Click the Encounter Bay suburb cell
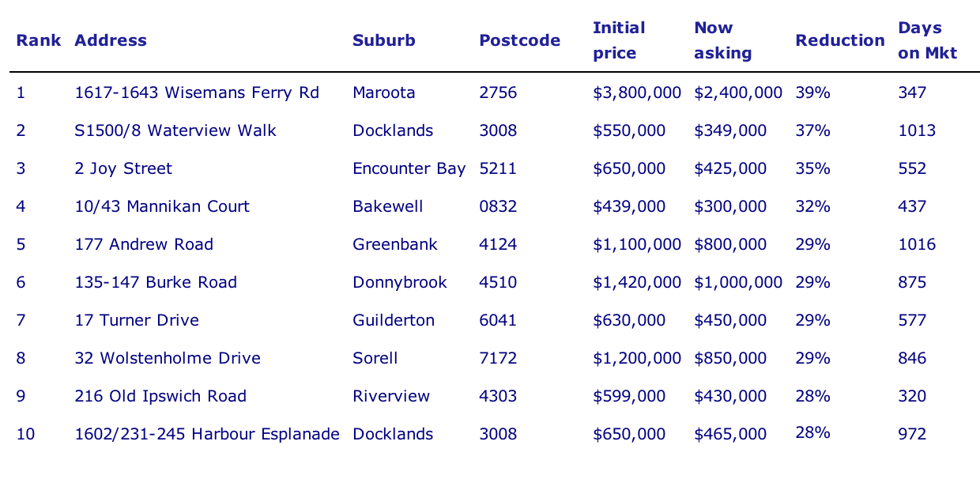Screen dimensions: 980x479 coord(409,168)
